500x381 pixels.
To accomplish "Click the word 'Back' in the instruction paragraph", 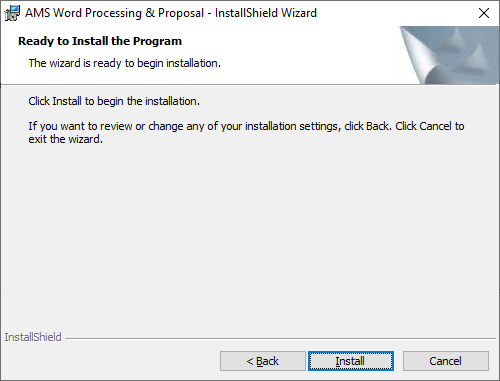I will [377, 126].
